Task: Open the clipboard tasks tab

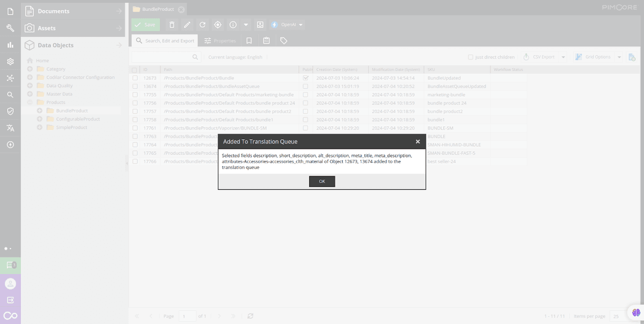Action: pos(266,40)
